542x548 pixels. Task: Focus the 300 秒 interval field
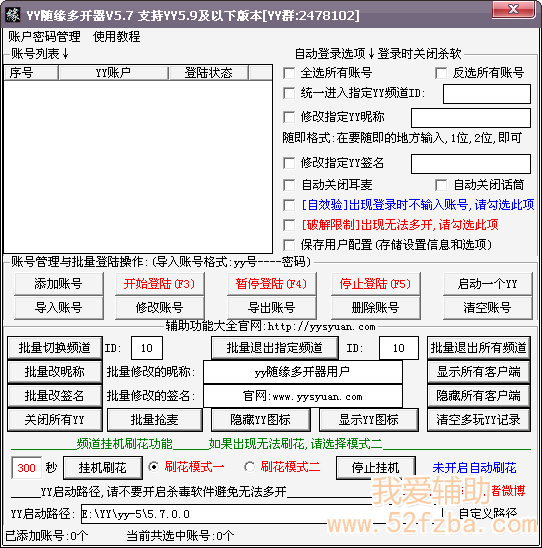tap(27, 468)
